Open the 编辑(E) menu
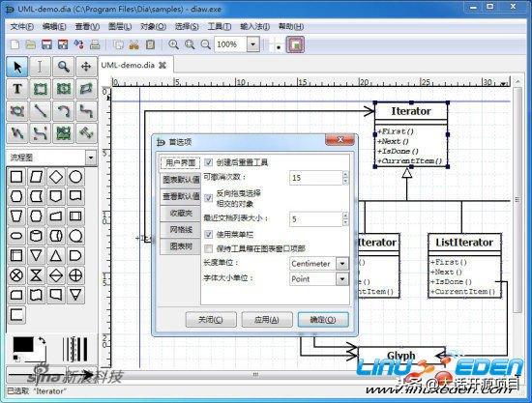Screen dimensions: 532x403 [54, 26]
